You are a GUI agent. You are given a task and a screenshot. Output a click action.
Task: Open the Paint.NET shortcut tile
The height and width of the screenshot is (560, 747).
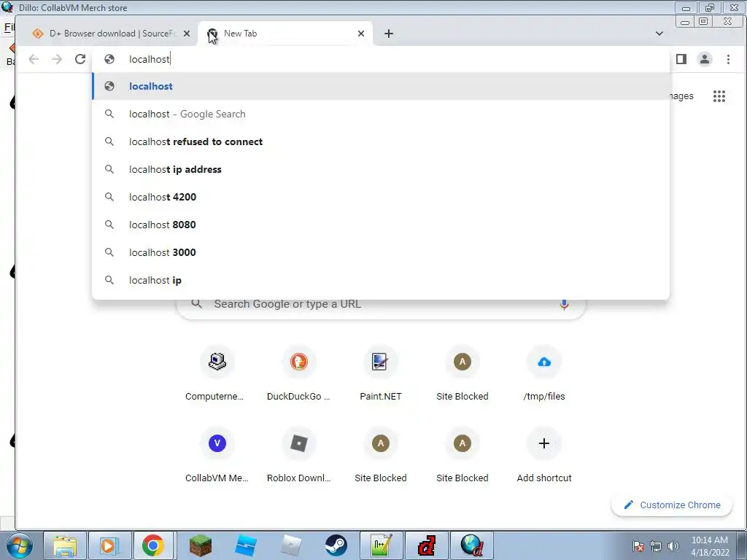381,374
